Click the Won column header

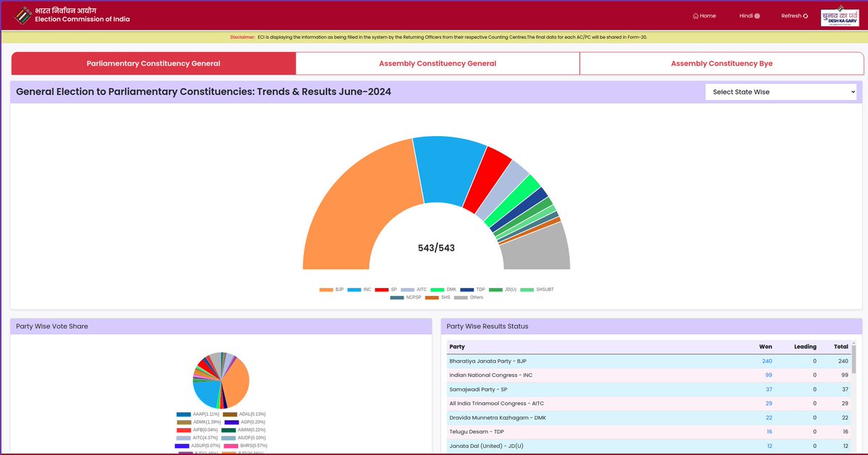point(765,347)
